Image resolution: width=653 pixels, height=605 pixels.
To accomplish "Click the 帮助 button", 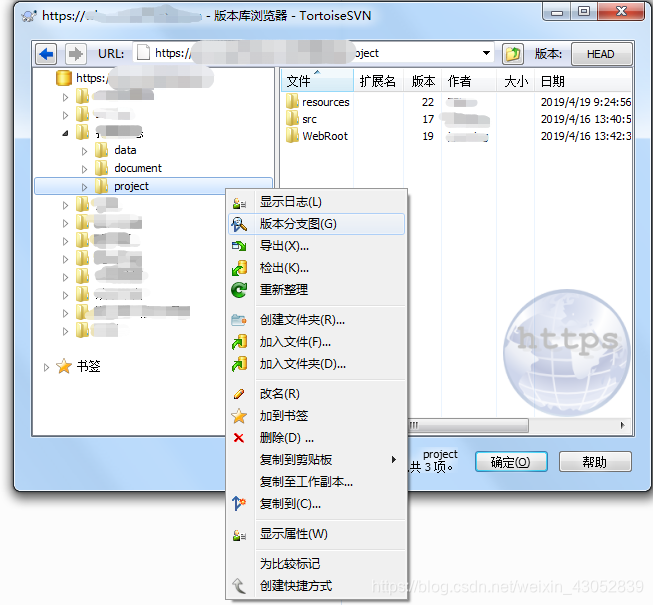I will click(595, 462).
